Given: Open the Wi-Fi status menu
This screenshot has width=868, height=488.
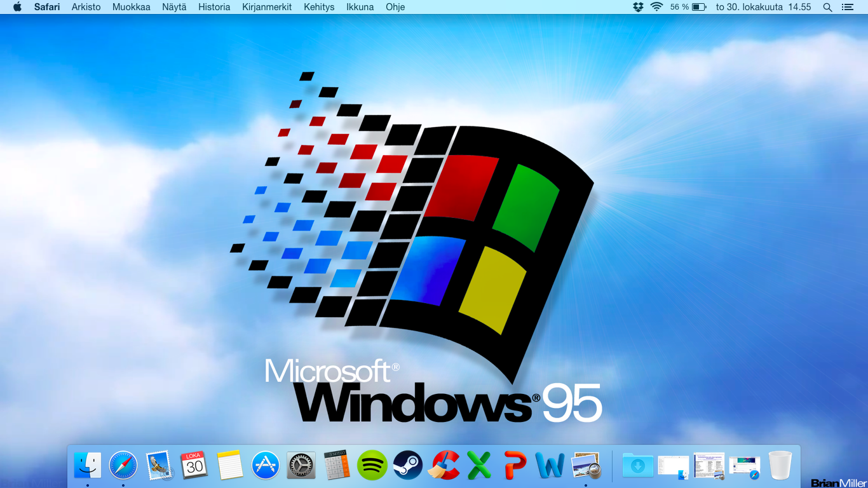Looking at the screenshot, I should (x=656, y=7).
